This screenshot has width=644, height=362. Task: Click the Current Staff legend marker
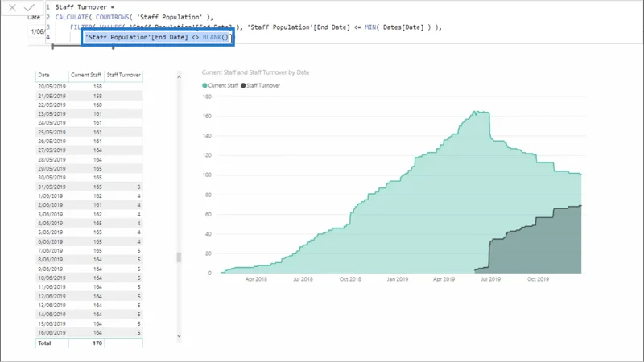tap(204, 85)
